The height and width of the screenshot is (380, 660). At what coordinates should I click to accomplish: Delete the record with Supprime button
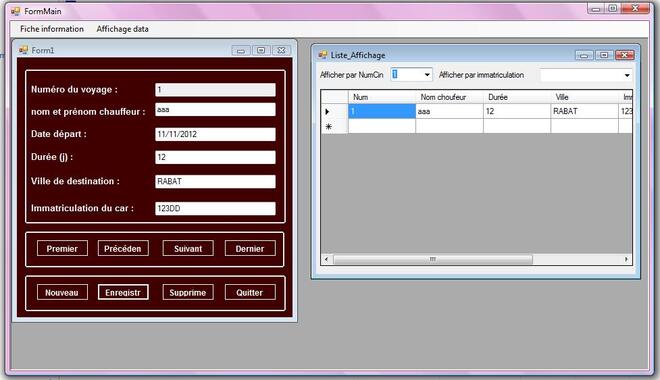(x=188, y=292)
